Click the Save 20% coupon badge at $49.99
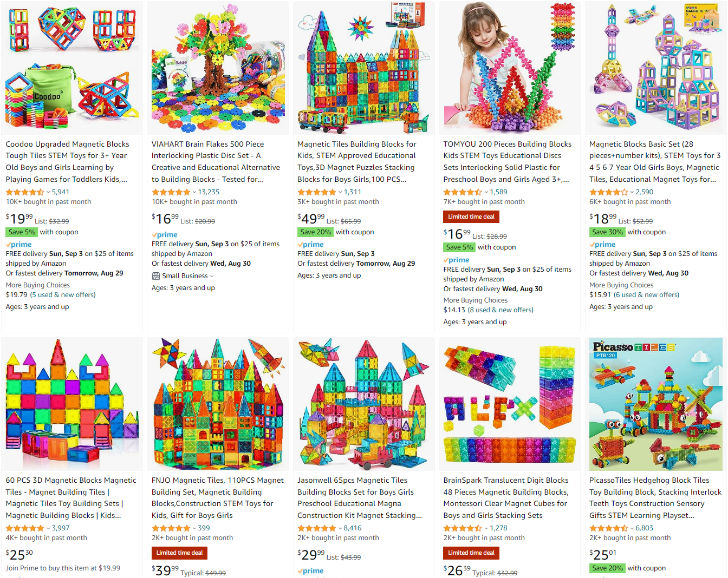This screenshot has width=728, height=578. (x=315, y=232)
